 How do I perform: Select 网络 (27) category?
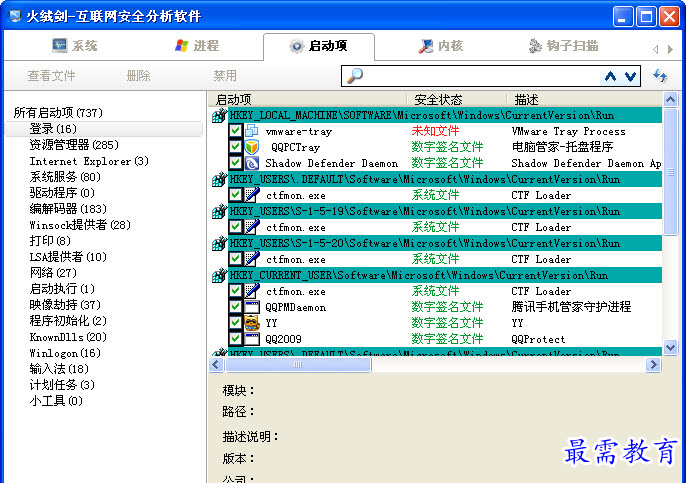tap(52, 273)
